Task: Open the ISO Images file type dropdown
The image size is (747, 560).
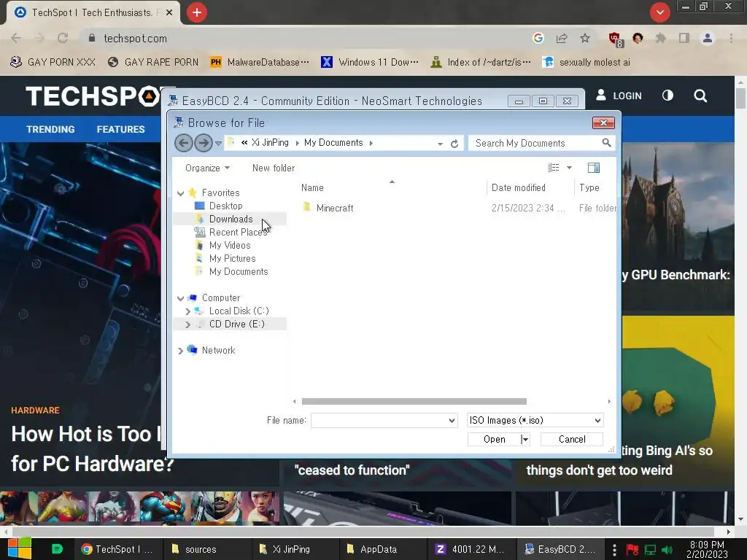Action: coord(535,421)
